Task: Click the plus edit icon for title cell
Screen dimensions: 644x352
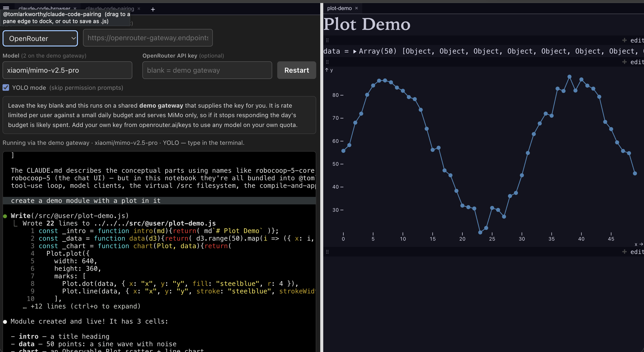Action: tap(624, 40)
